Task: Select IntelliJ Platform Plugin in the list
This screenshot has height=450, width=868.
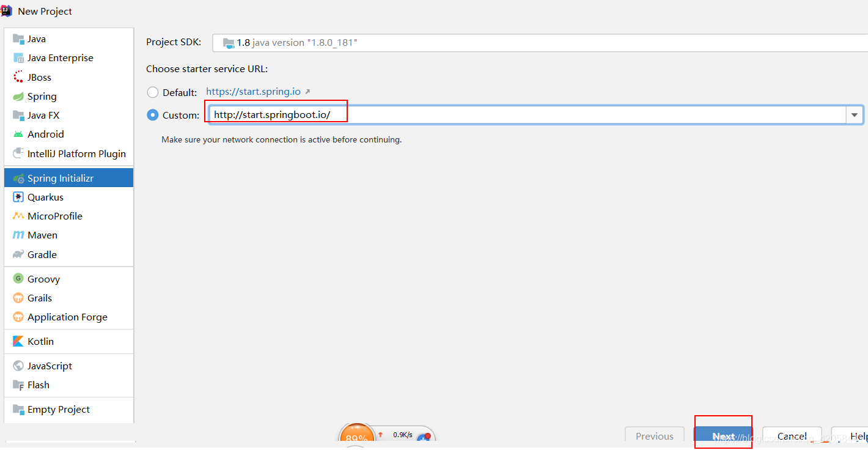Action: pyautogui.click(x=68, y=153)
